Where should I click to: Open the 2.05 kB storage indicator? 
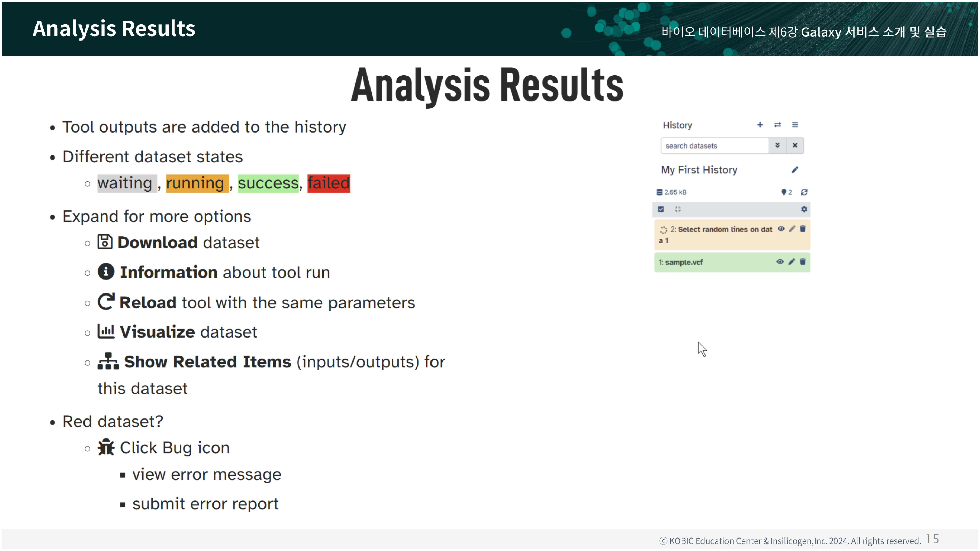click(x=672, y=192)
